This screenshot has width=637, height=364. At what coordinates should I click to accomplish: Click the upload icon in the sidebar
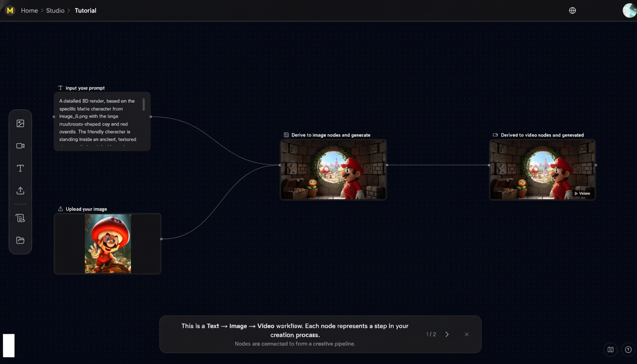(x=20, y=191)
